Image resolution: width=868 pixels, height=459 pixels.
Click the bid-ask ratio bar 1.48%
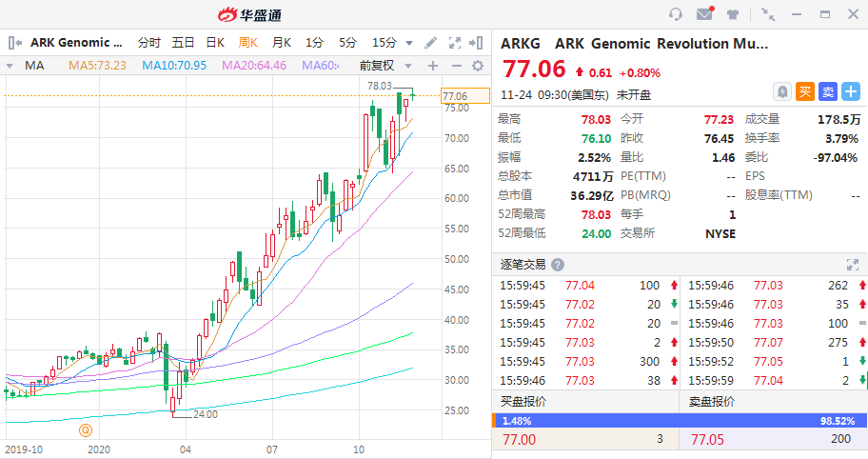pos(680,421)
